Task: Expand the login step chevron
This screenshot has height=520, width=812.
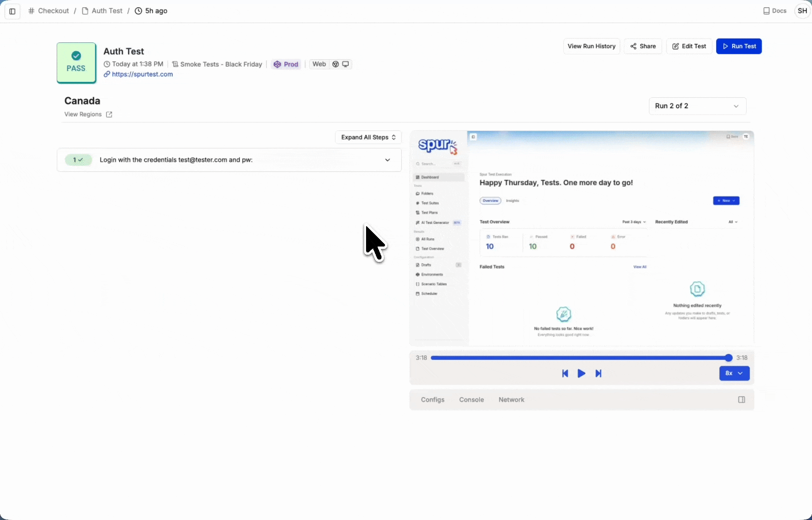Action: click(x=387, y=160)
